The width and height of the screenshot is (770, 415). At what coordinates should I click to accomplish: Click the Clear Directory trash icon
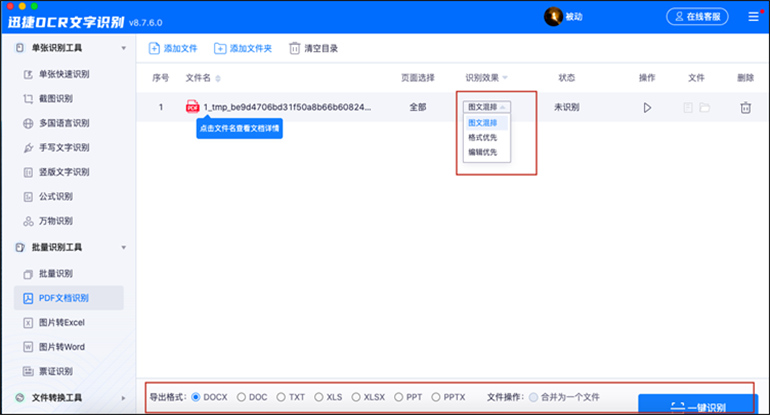pyautogui.click(x=294, y=48)
